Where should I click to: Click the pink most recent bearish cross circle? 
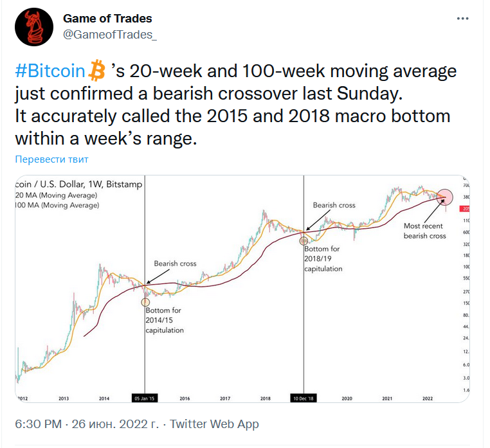[x=444, y=197]
